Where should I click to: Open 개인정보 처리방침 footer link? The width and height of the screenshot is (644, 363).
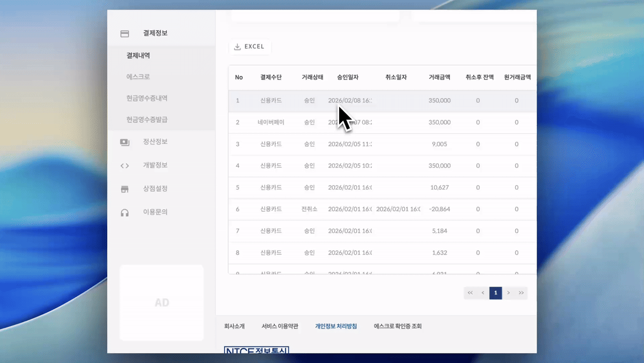[336, 326]
